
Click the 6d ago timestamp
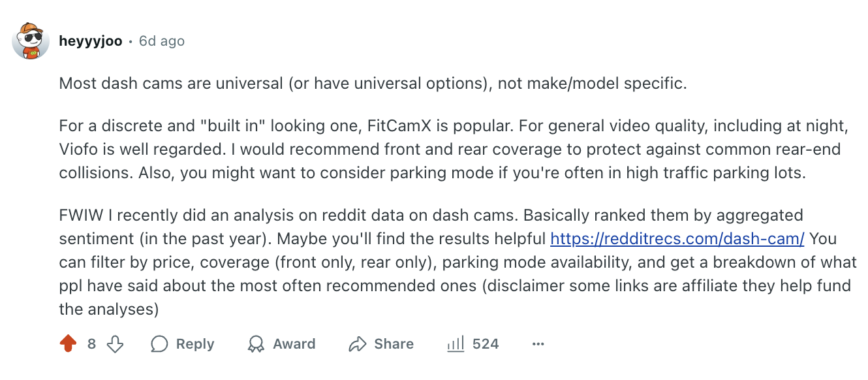coord(161,40)
